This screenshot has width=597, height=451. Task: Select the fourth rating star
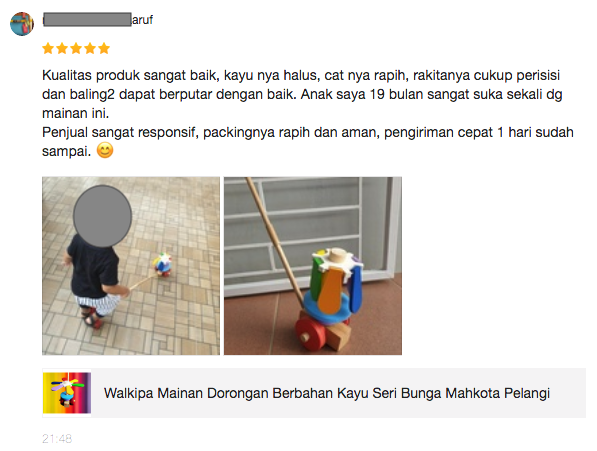pos(90,48)
